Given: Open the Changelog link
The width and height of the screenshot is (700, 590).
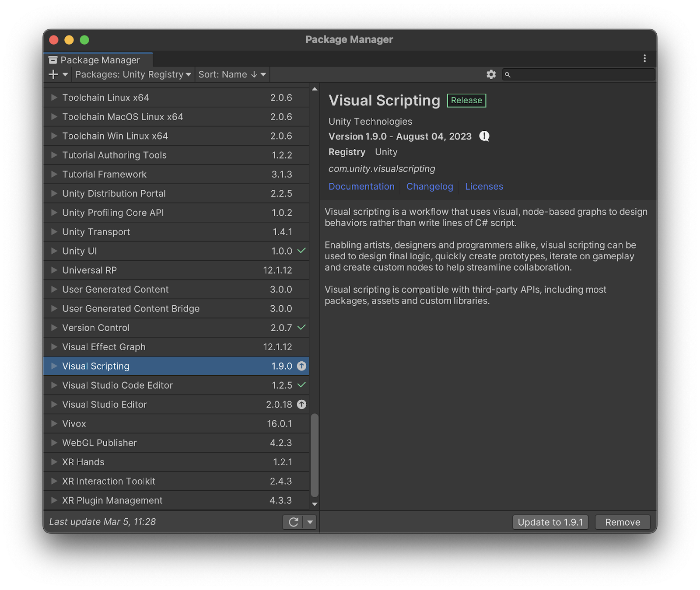Looking at the screenshot, I should tap(430, 186).
